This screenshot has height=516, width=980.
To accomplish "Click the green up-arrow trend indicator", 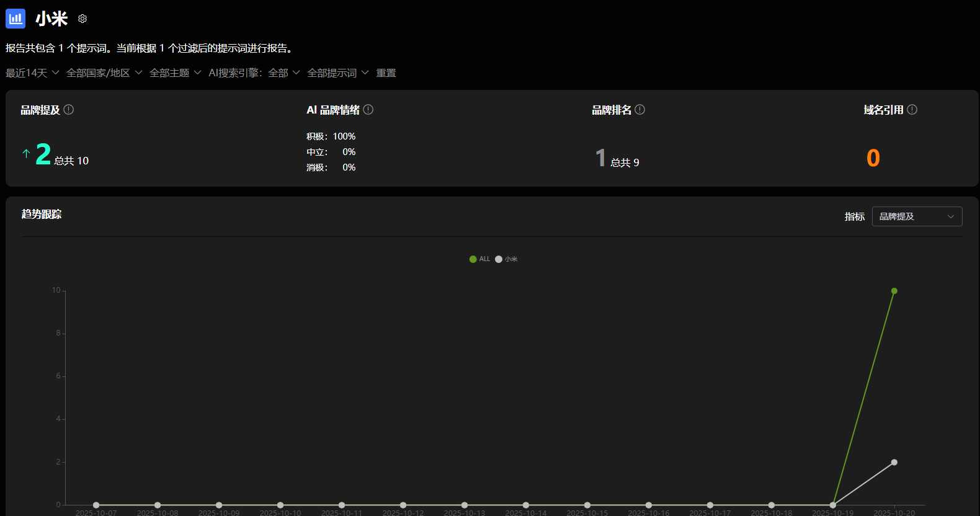I will pyautogui.click(x=26, y=154).
